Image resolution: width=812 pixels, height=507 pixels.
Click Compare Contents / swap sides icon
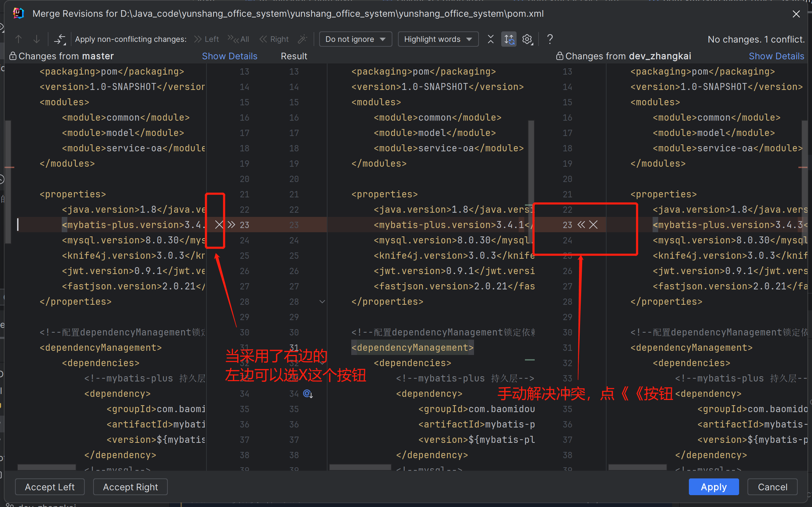click(60, 39)
